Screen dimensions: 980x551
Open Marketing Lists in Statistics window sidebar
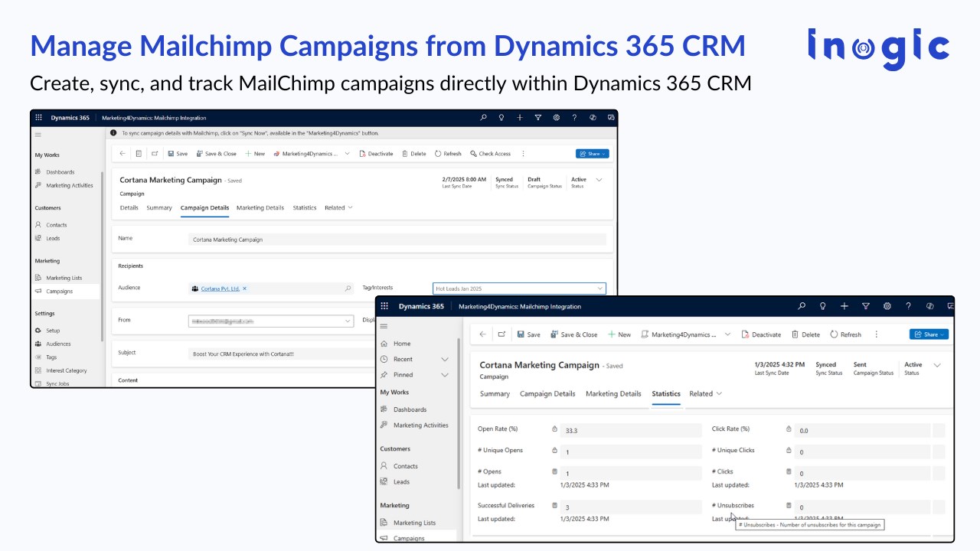414,523
